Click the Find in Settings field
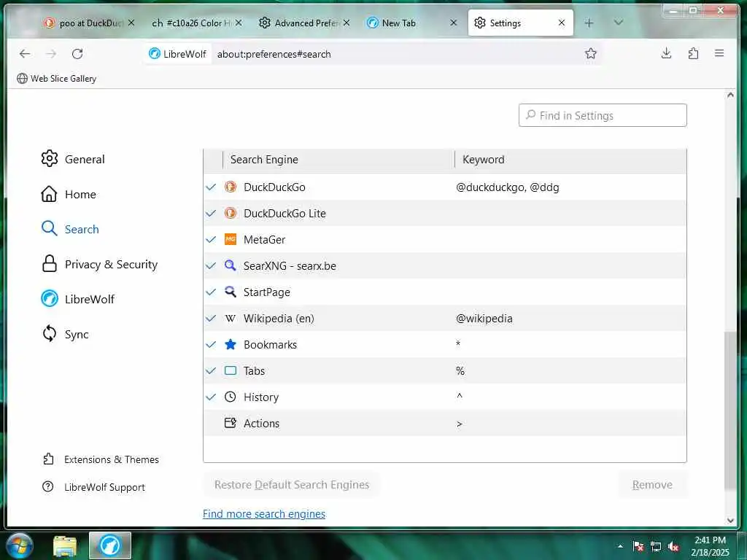 603,115
